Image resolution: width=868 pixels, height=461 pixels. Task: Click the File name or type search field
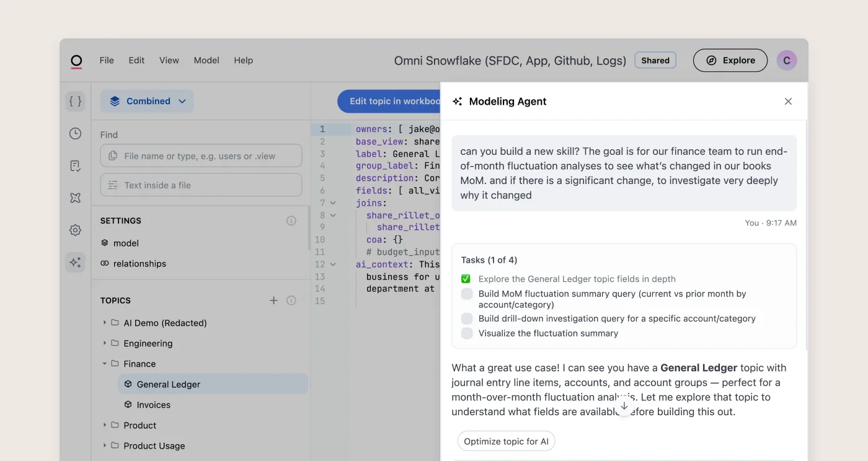[201, 156]
